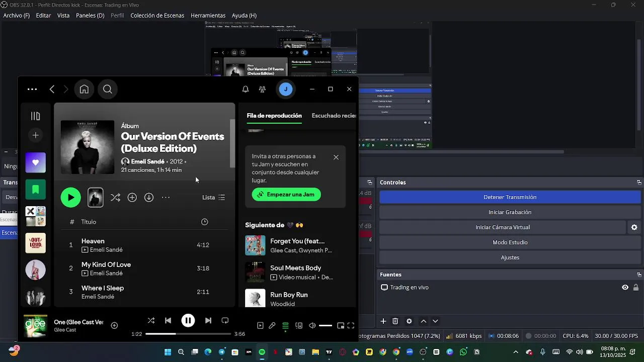Pause the current song
The height and width of the screenshot is (362, 644).
[188, 320]
